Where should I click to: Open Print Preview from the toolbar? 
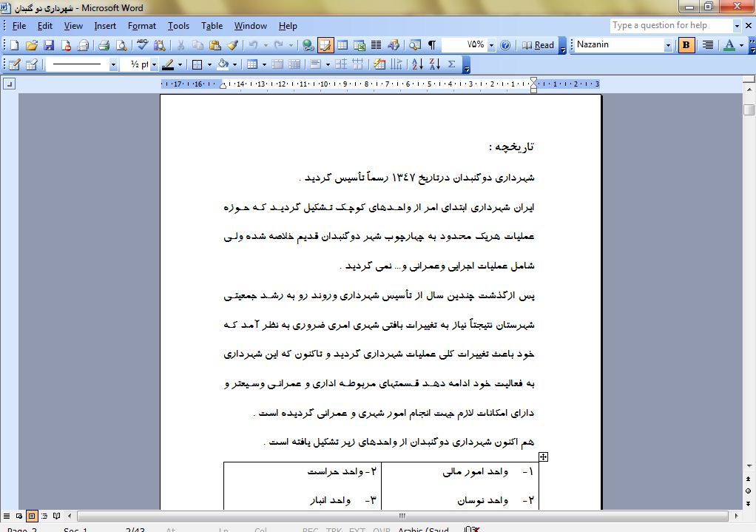121,45
